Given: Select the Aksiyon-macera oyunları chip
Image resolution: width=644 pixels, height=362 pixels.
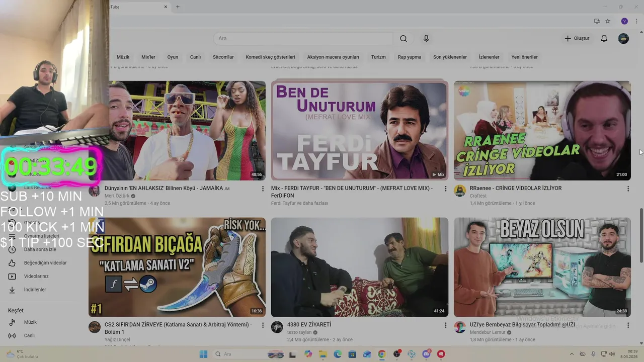Looking at the screenshot, I should click(333, 57).
